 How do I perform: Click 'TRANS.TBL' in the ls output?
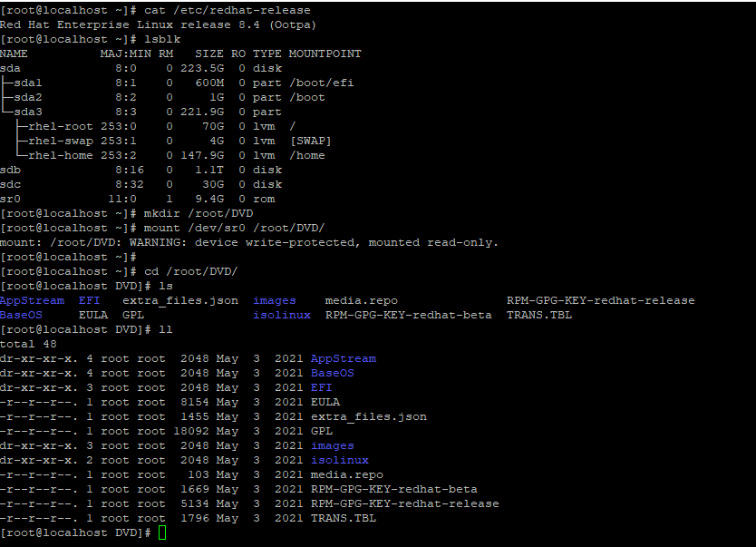[539, 315]
